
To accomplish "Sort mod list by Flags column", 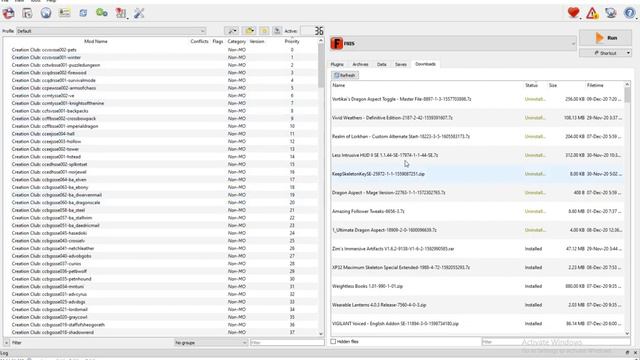I will [x=218, y=41].
